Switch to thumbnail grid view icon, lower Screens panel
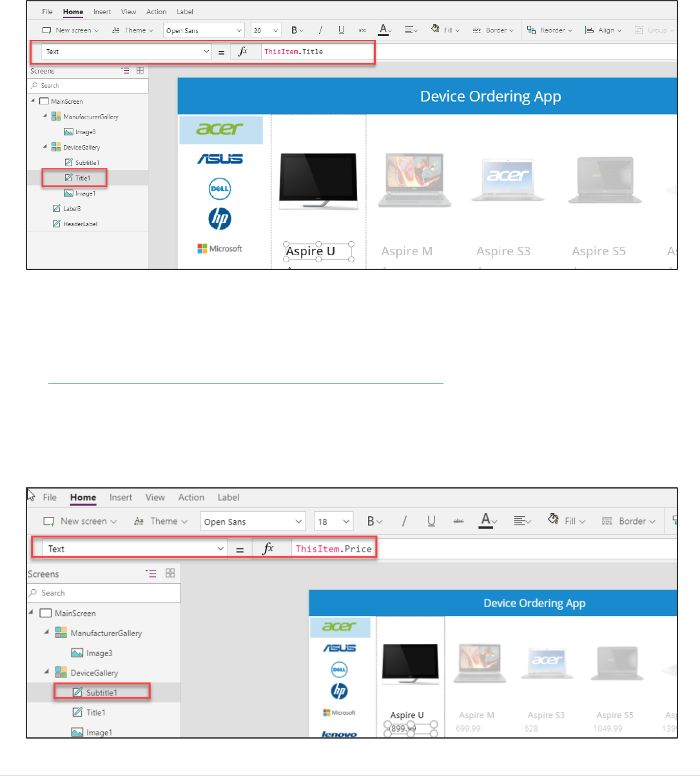Viewport: 700px width, 776px height. pos(170,573)
